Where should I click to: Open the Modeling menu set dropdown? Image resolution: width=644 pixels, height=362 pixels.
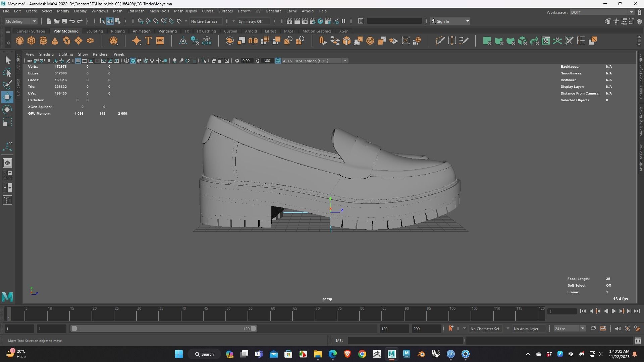point(21,21)
